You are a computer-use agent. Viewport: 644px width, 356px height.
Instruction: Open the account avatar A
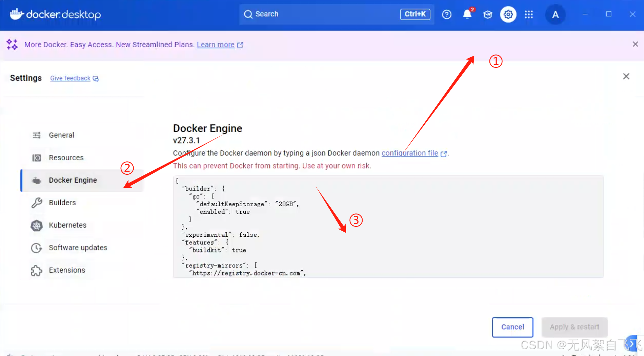(x=555, y=14)
